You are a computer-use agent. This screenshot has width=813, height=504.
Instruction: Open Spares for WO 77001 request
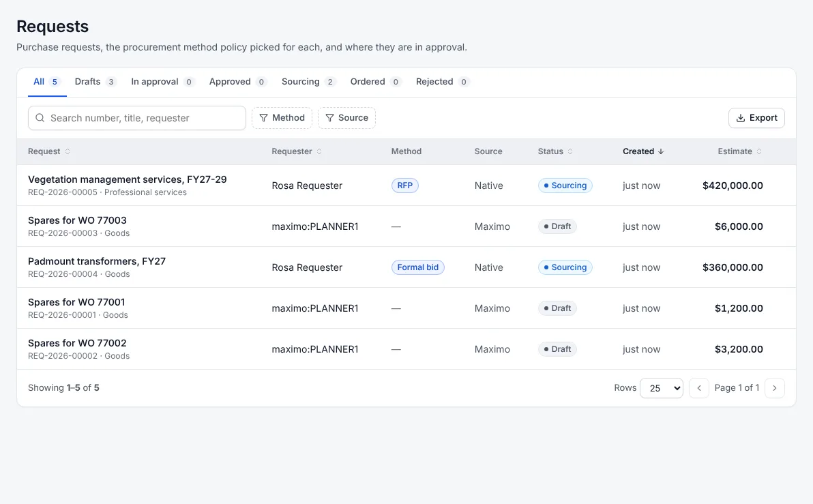[76, 302]
